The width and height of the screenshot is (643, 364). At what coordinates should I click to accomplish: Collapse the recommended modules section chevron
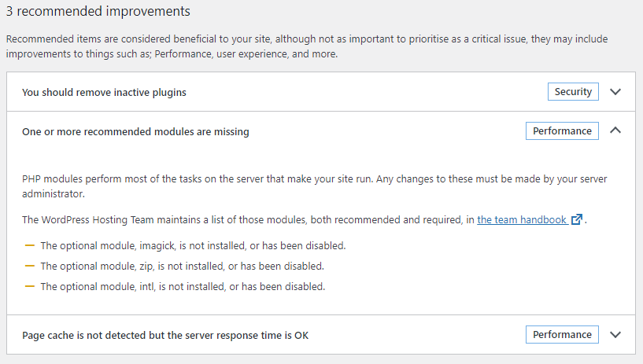click(x=615, y=131)
